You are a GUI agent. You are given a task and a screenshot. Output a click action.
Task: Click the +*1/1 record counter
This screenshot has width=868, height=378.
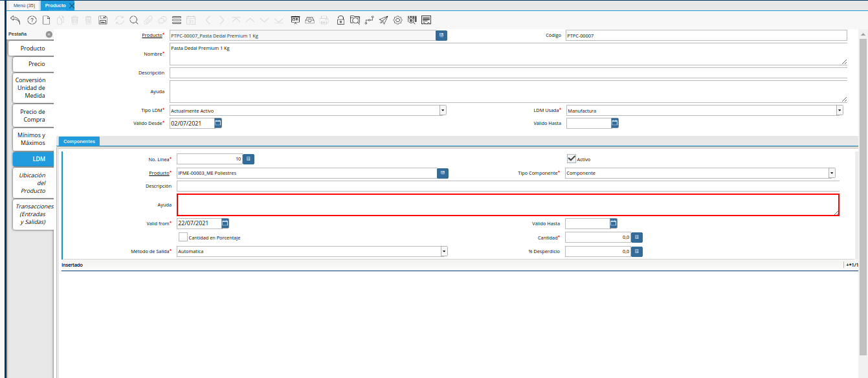852,265
